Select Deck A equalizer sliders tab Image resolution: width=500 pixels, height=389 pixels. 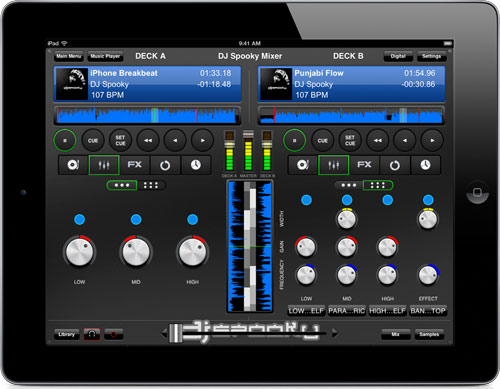(104, 165)
